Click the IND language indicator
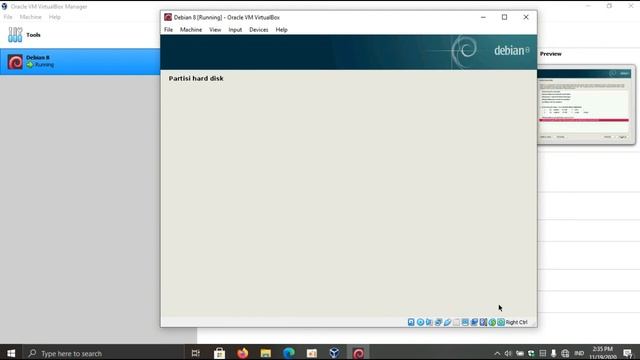Viewport: 640px width, 360px height. tap(579, 353)
